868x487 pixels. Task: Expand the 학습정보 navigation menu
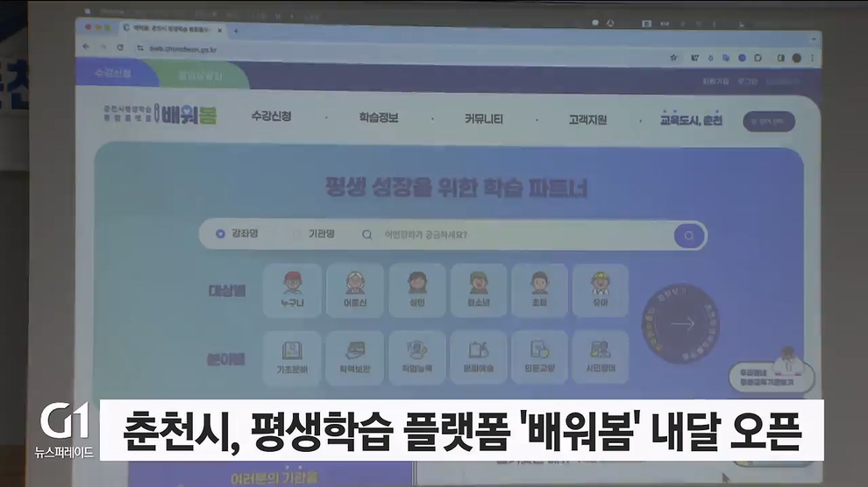coord(378,117)
